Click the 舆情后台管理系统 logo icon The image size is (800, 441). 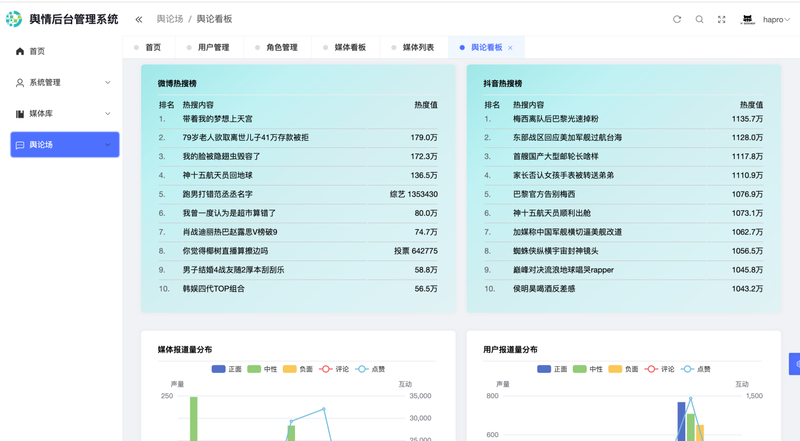coord(14,19)
